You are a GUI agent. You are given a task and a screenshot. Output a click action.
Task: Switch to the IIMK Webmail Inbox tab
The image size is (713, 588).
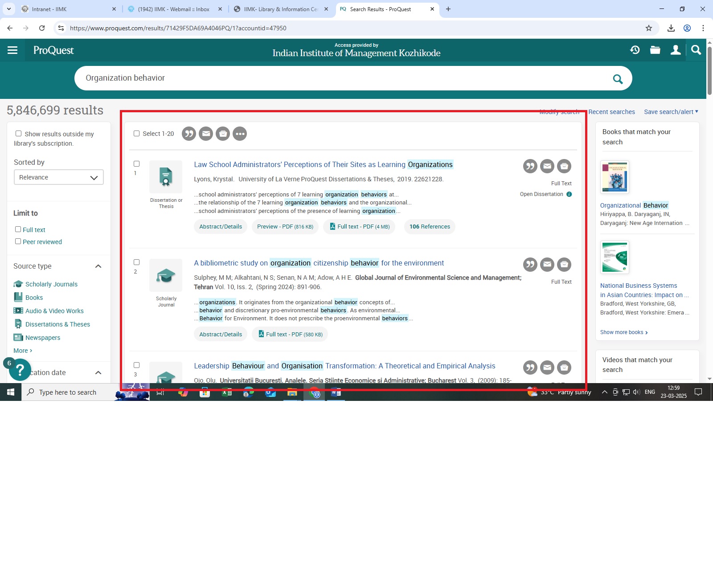[x=174, y=9]
